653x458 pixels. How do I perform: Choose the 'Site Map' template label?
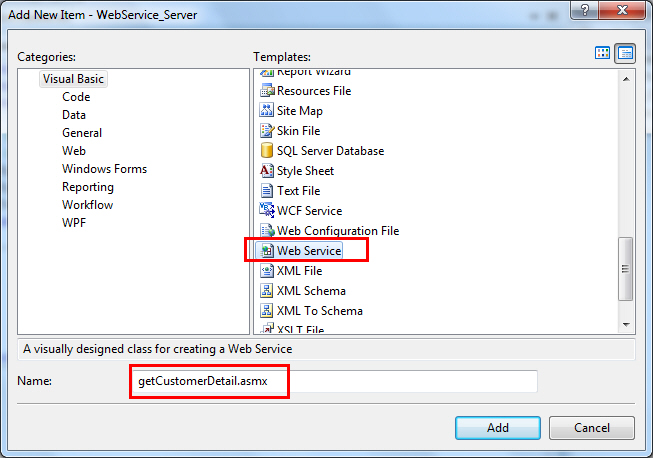pyautogui.click(x=300, y=111)
